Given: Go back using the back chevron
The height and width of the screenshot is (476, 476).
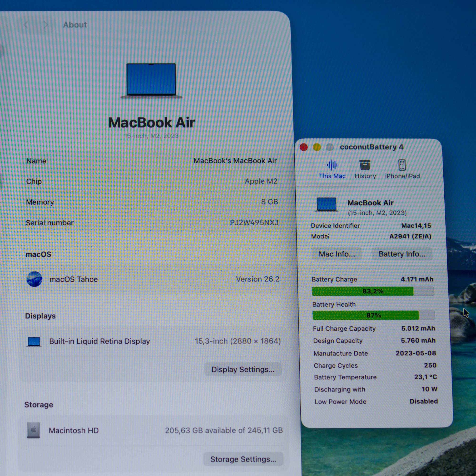Looking at the screenshot, I should (26, 25).
